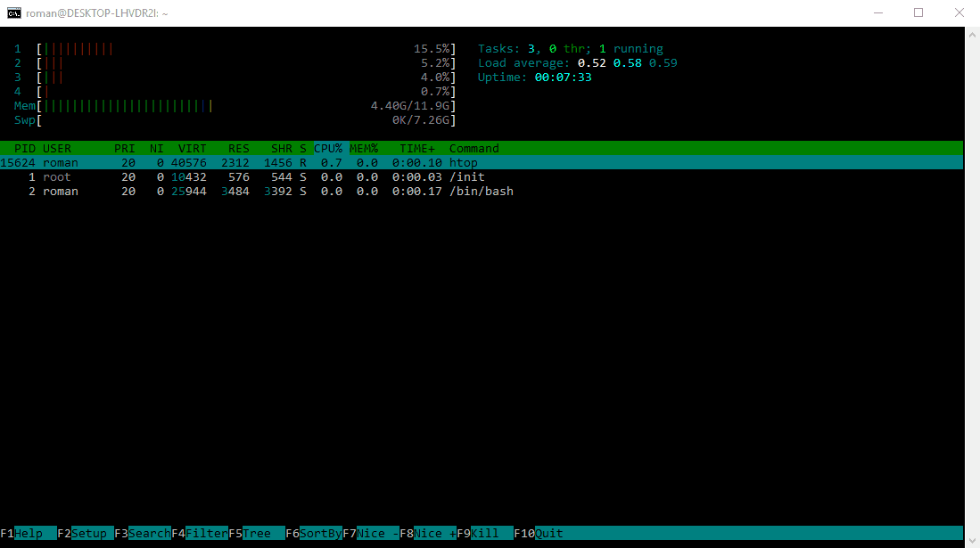Click CPU 2 usage meter bar
Screen dimensions: 980x548
click(246, 63)
